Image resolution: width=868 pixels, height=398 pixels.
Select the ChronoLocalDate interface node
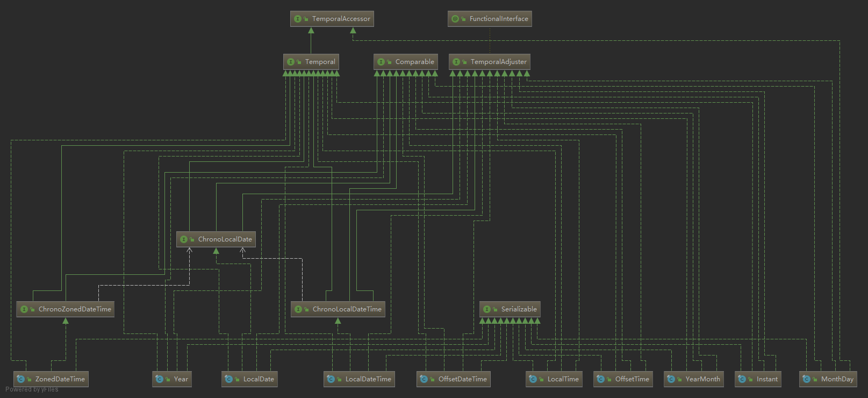[x=216, y=239]
